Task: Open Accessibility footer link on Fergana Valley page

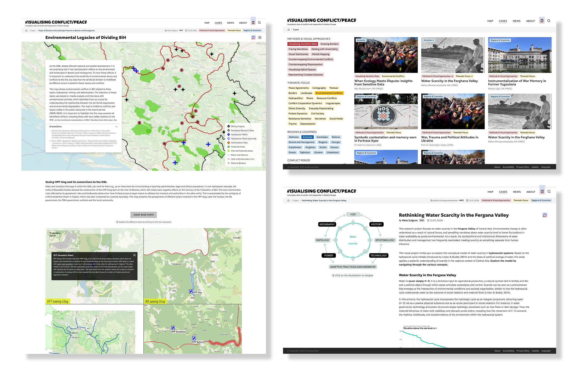Action: [x=509, y=351]
